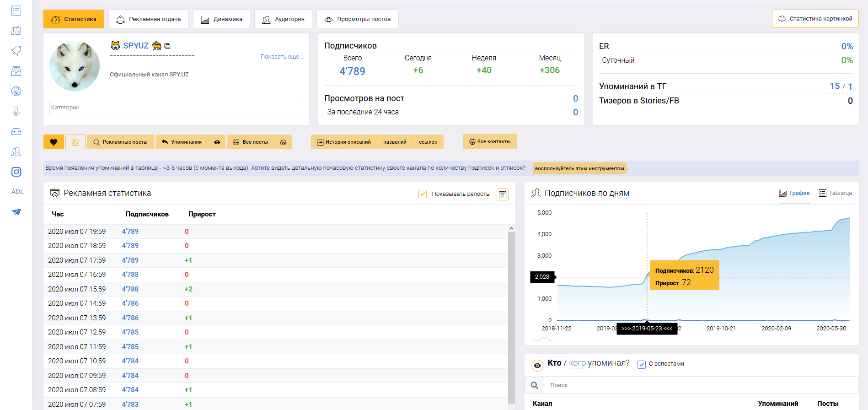
Task: Click the sparkle icon button beside the heart
Action: tap(75, 142)
